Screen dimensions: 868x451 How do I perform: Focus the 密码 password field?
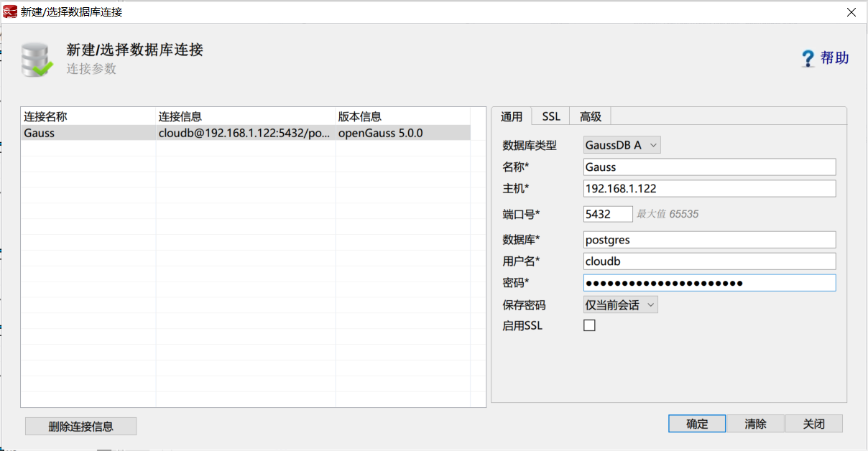[x=709, y=283]
